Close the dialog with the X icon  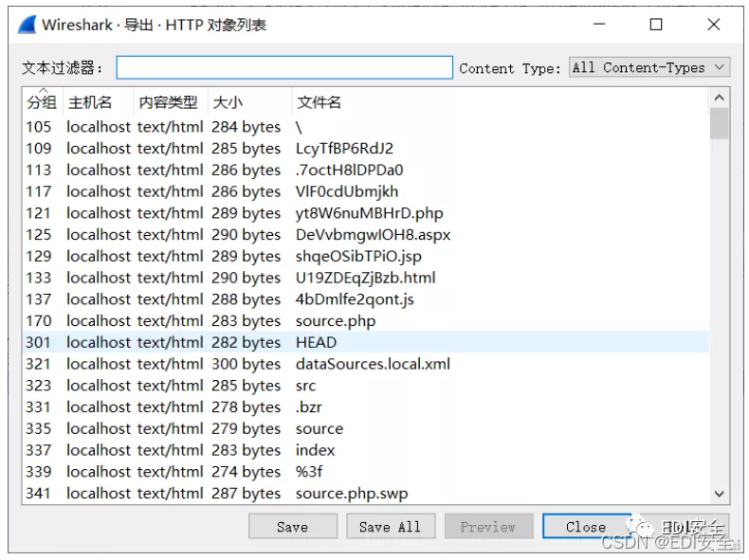(714, 24)
